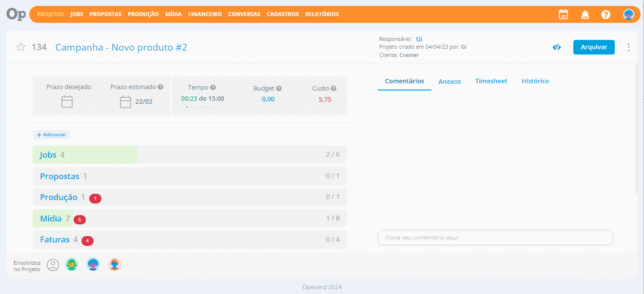
Task: Click the Gi responsável link
Action: [x=419, y=39]
